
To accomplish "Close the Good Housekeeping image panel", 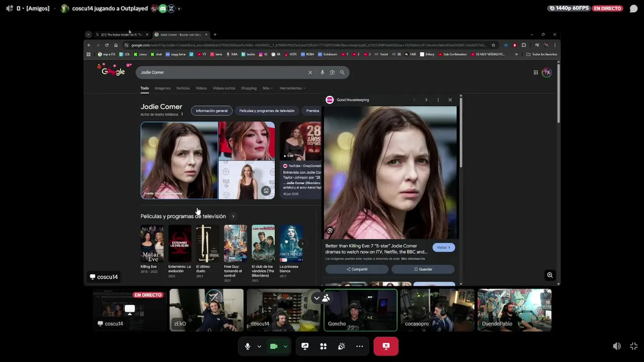I will click(450, 100).
